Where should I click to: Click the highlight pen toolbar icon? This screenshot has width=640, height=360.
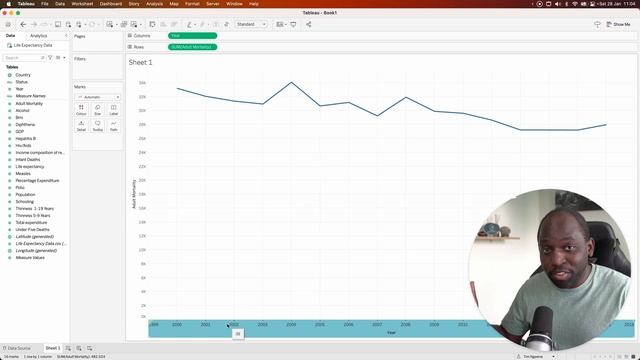(189, 24)
